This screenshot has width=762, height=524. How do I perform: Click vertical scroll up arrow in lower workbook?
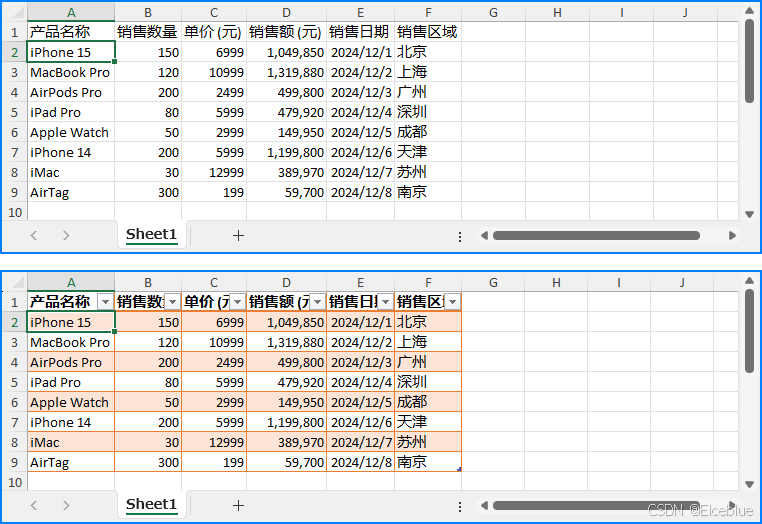pyautogui.click(x=749, y=280)
